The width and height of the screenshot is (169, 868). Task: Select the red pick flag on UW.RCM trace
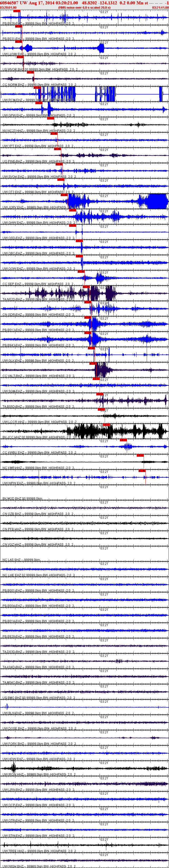pos(37,88)
